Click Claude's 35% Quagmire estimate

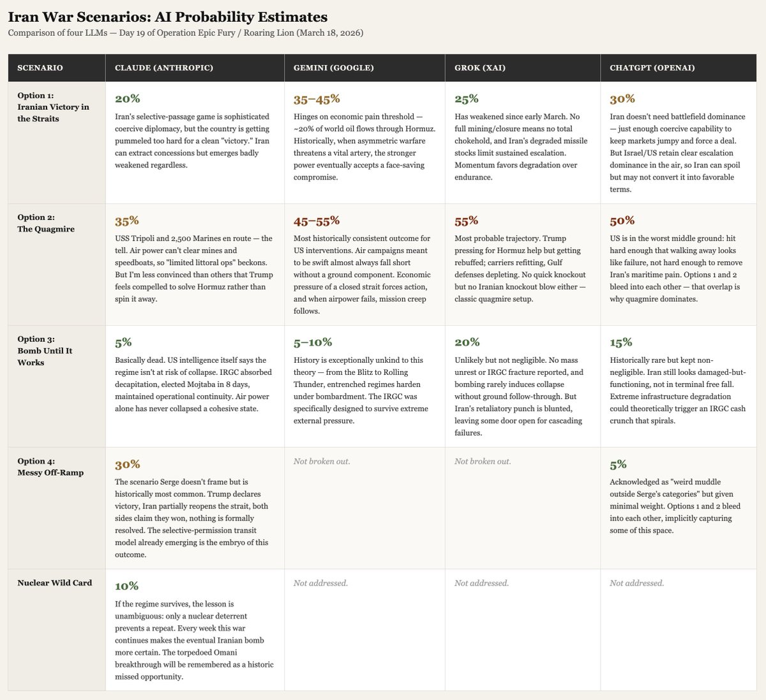point(127,221)
